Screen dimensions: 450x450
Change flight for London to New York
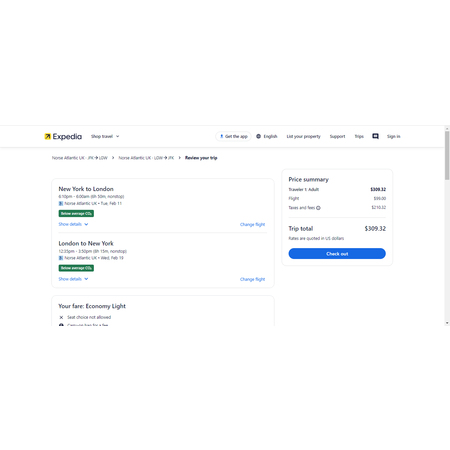click(252, 279)
